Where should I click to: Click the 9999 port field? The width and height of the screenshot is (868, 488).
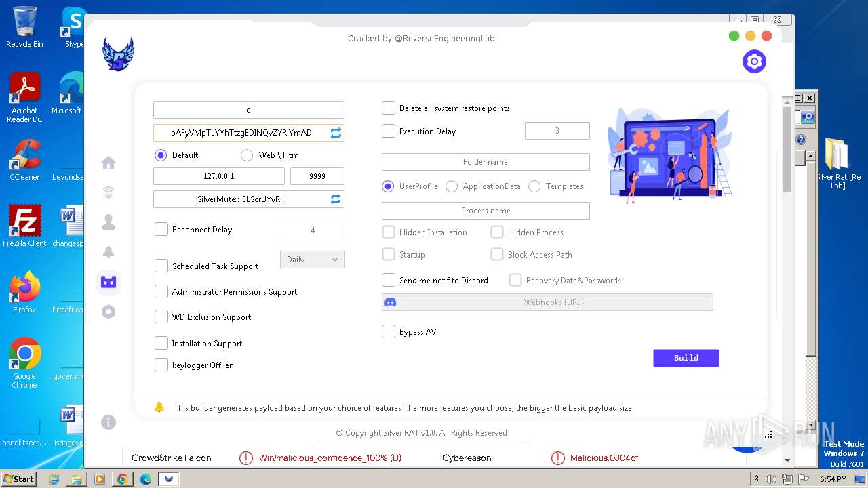(317, 176)
